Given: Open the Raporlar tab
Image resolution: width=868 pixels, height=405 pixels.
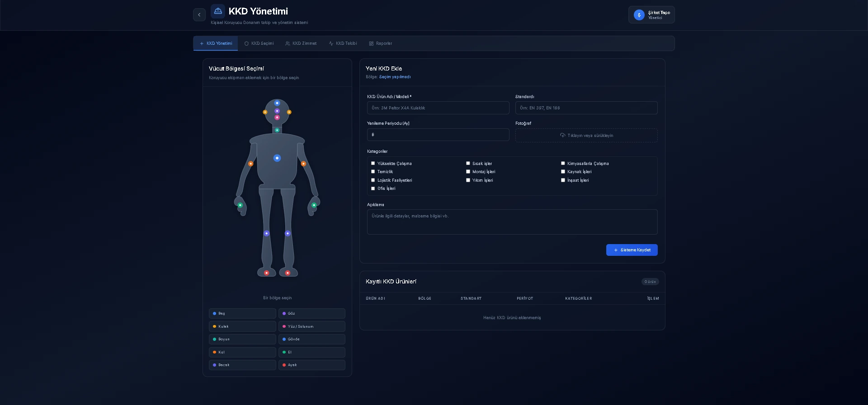Looking at the screenshot, I should tap(380, 43).
